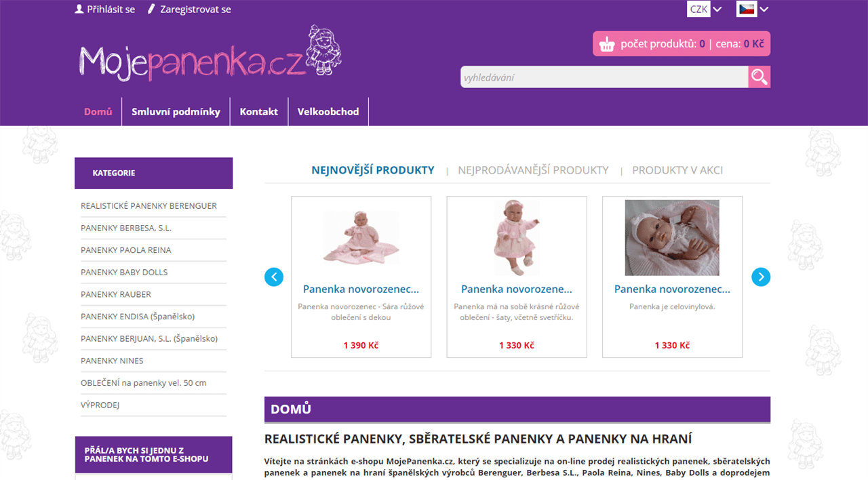
Task: Click the Mojepanenka.cz logo
Action: pos(210,54)
